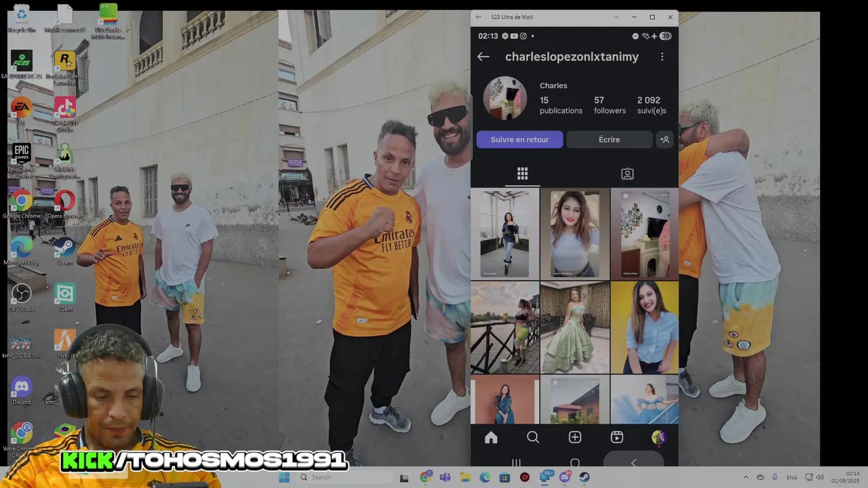Viewport: 868px width, 488px height.
Task: Open the Discord desktop shortcut
Action: tap(22, 391)
